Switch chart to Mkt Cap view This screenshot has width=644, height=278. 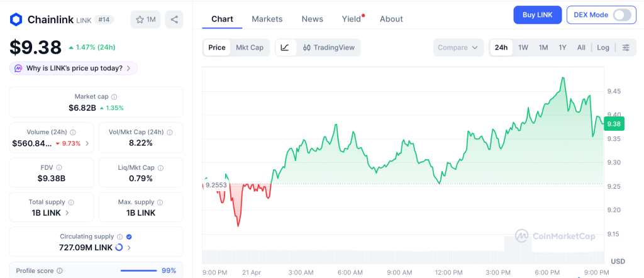[250, 47]
